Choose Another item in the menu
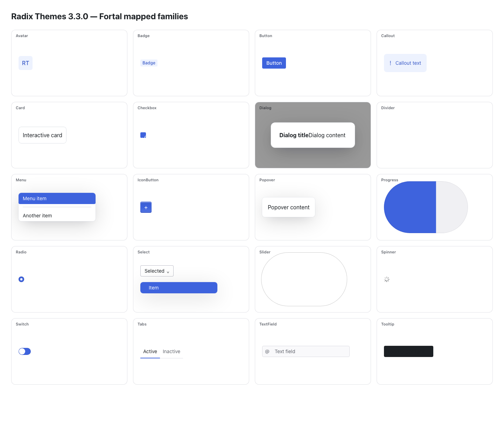This screenshot has height=448, width=504. [57, 216]
